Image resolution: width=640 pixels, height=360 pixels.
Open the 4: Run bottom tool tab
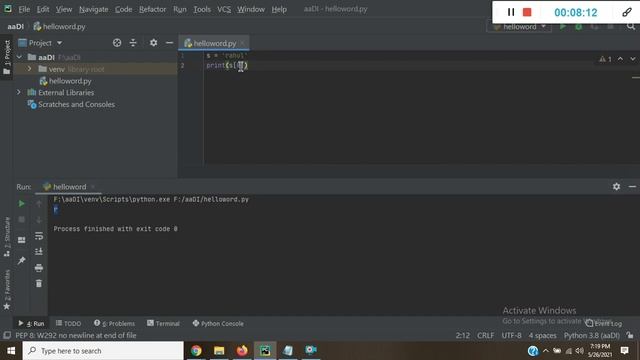31,324
